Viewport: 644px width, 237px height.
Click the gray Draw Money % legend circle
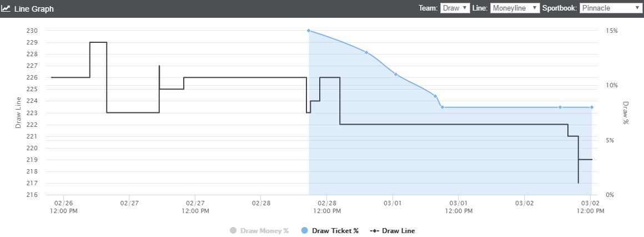coord(233,230)
